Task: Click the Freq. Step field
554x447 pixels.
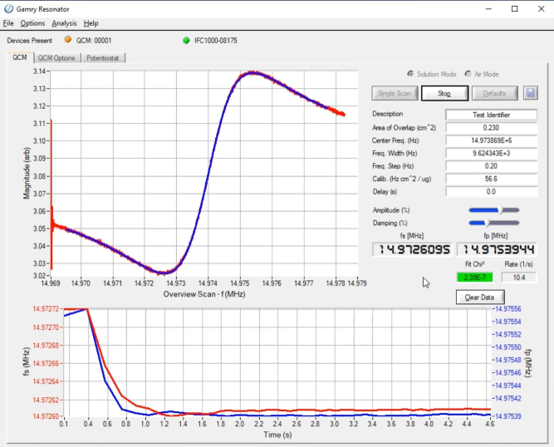Action: pyautogui.click(x=491, y=166)
